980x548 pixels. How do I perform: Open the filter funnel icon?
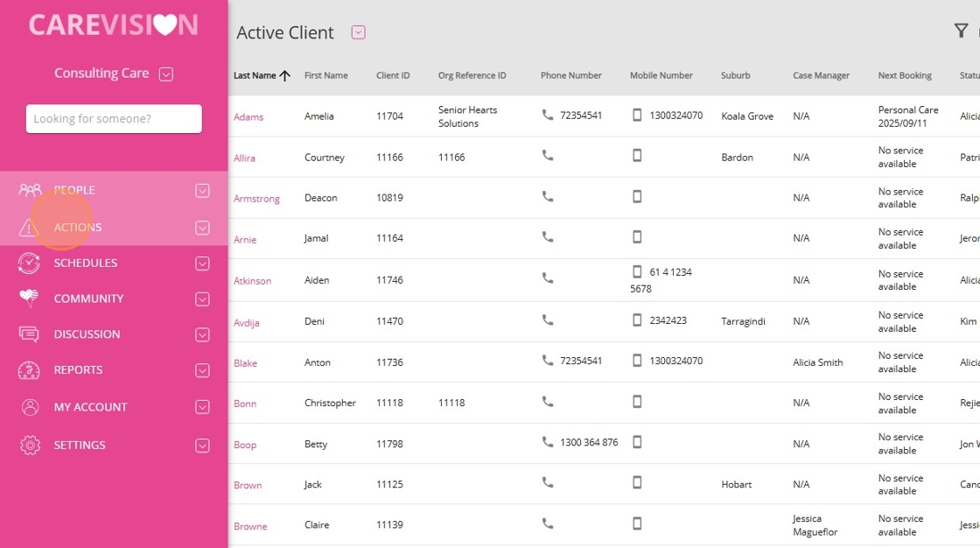[x=961, y=32]
